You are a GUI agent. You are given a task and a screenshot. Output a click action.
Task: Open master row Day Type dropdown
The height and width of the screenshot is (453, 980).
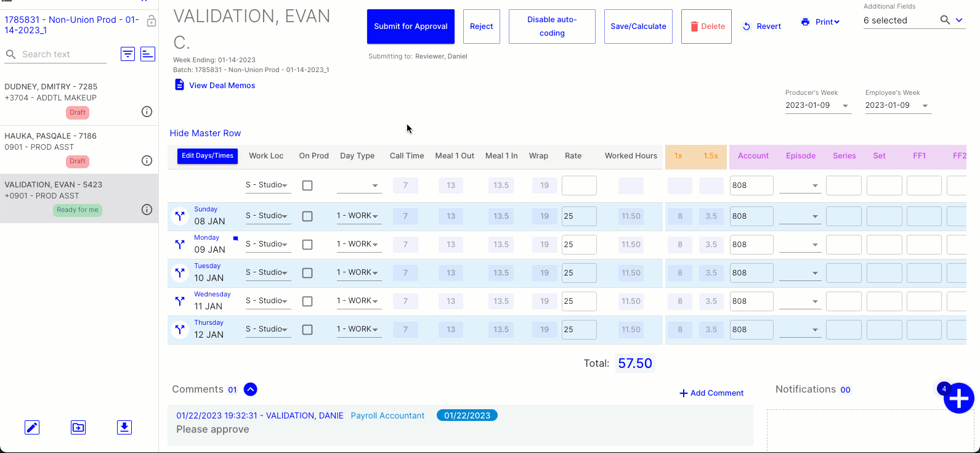pos(359,186)
